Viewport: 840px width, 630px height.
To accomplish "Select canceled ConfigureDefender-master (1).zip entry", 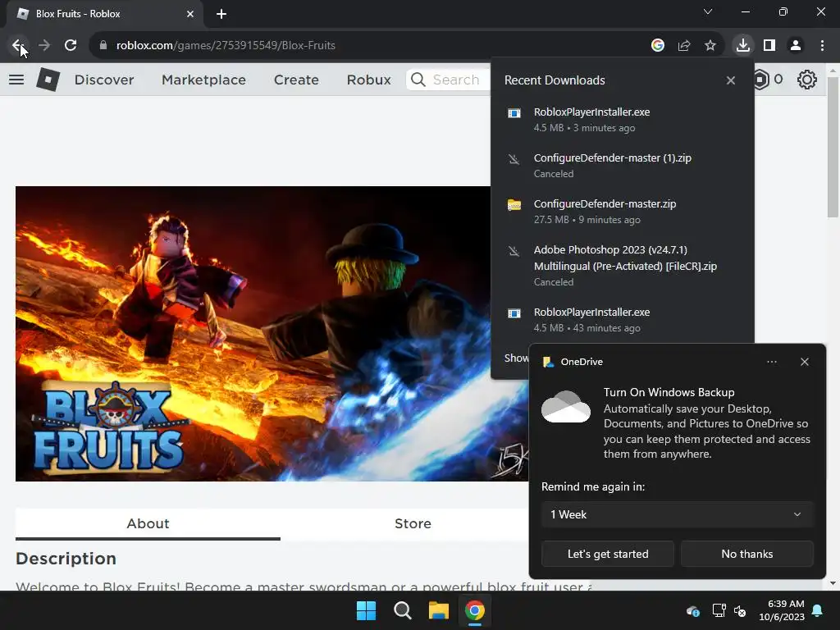I will coord(622,166).
